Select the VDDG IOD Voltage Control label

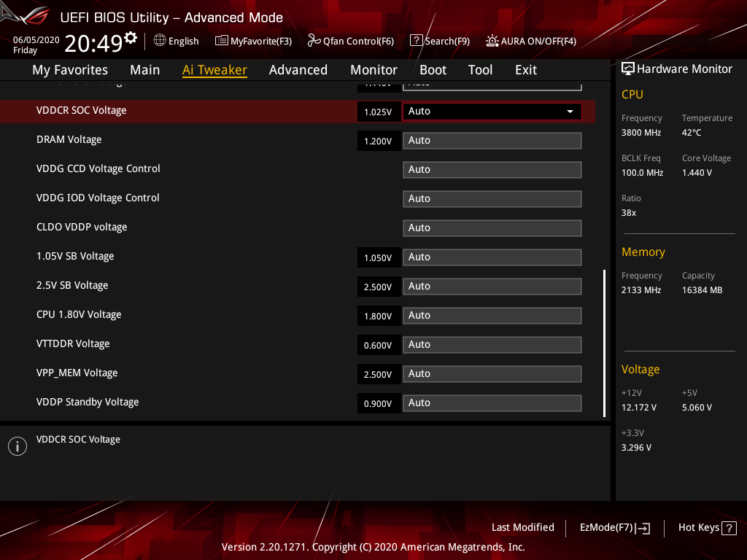coord(98,198)
